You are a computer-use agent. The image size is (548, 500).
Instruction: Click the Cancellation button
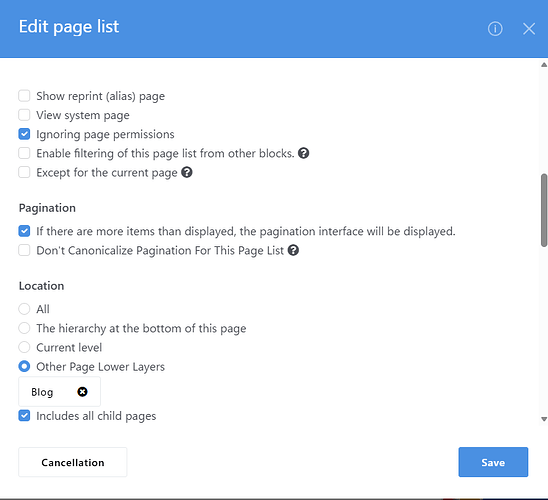[73, 462]
